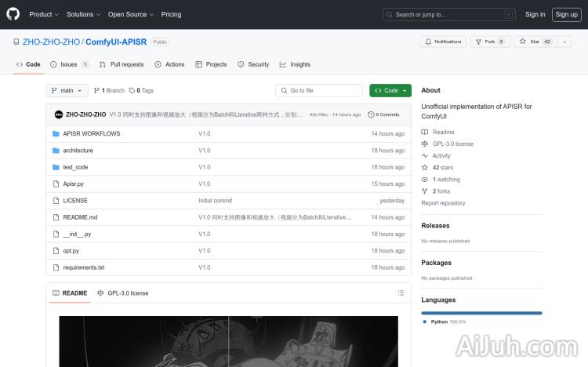Open the star lists dropdown arrow
The height and width of the screenshot is (367, 588).
[x=564, y=42]
